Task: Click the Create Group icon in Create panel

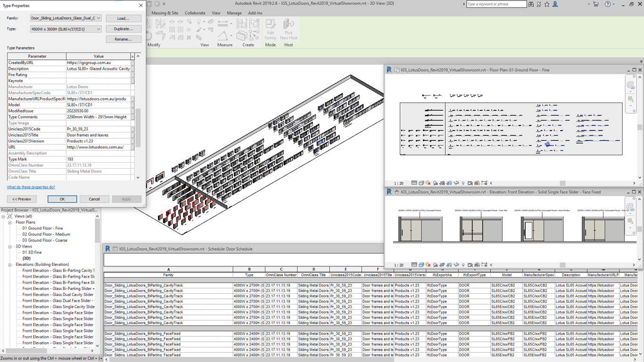Action: (x=255, y=24)
